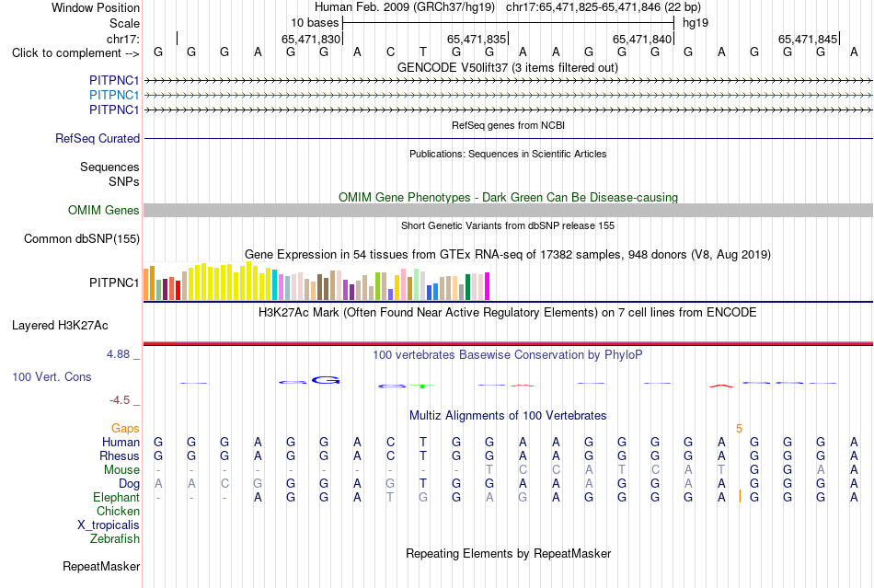Click 100 vertebrates Basewise Conservation title
Viewport: 874px width, 588px height.
[x=508, y=354]
